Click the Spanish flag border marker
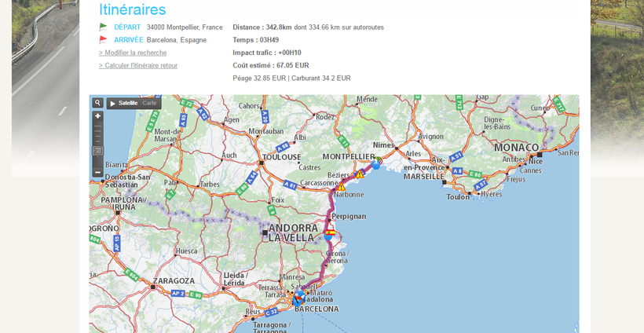644x333 pixels. coord(330,233)
